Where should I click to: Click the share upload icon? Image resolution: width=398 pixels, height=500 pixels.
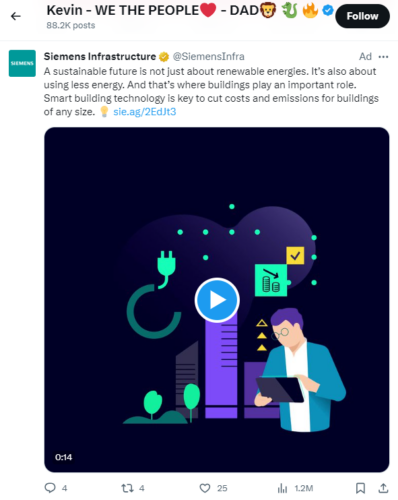click(383, 488)
